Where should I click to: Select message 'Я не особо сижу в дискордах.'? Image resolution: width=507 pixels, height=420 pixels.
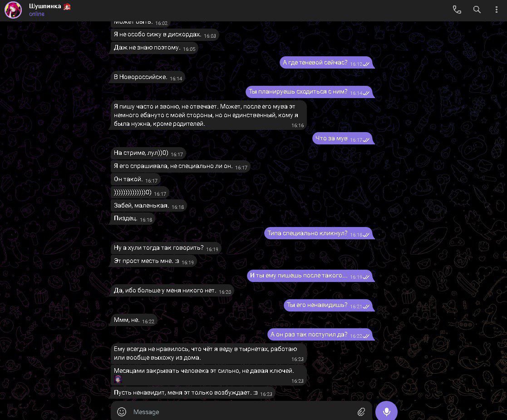coord(164,35)
